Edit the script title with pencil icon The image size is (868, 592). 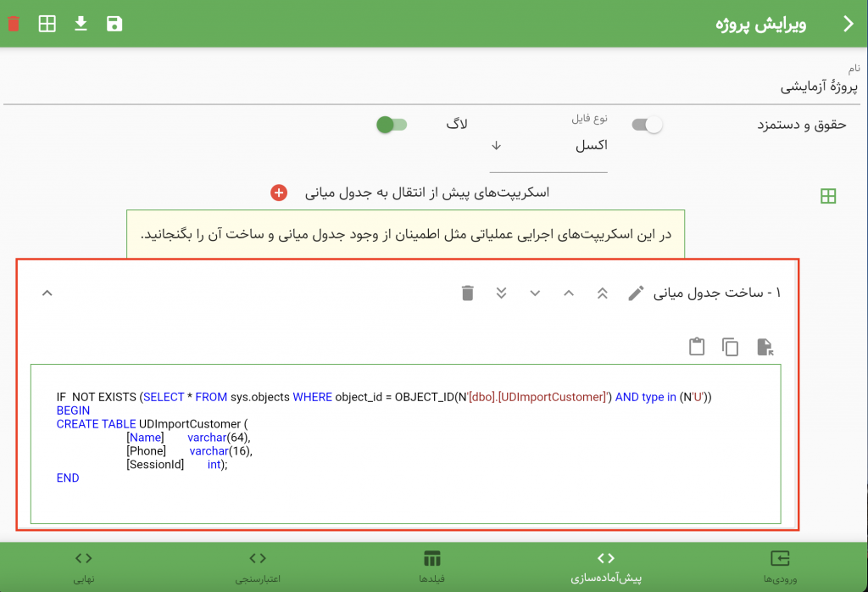(636, 293)
